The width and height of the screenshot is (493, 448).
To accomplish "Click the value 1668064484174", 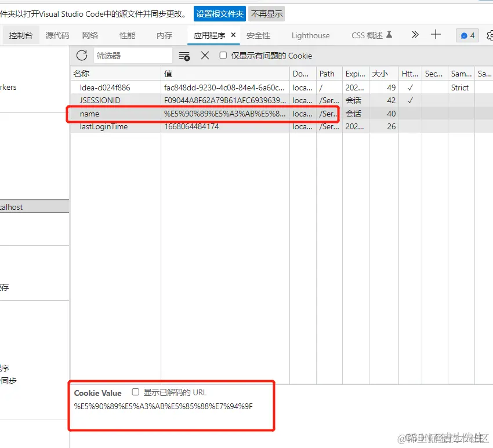I will tap(191, 126).
